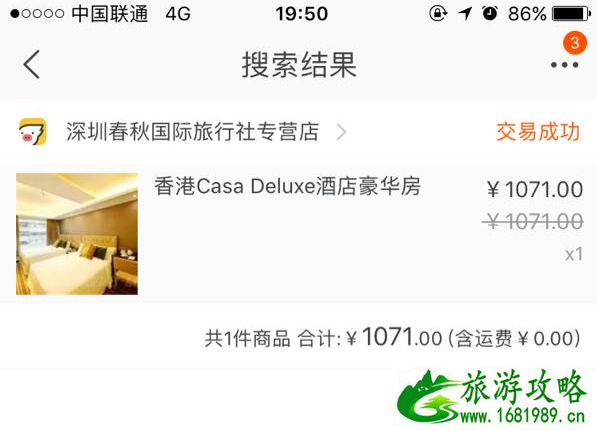Tap the rotation lock status icon

[438, 14]
